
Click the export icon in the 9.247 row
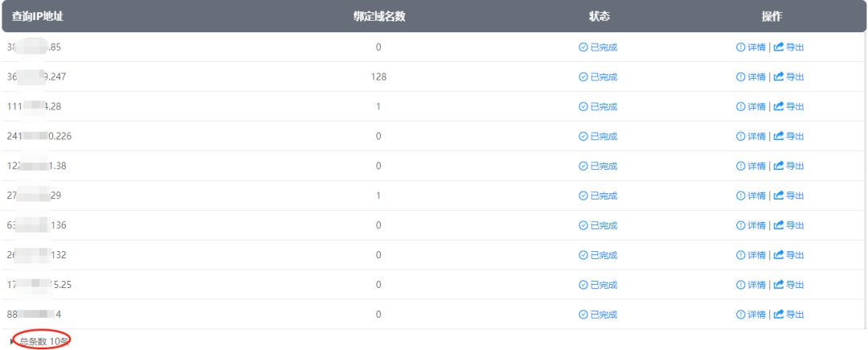[778, 77]
